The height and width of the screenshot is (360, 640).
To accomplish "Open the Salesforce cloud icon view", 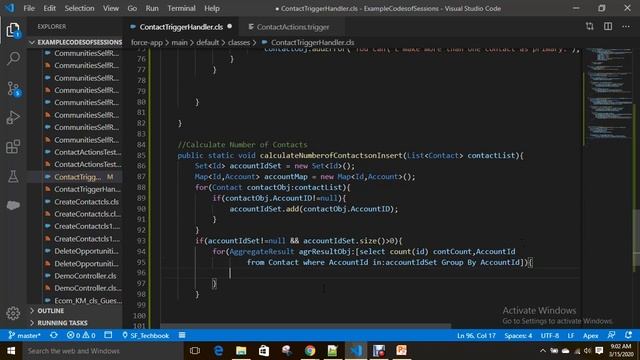I will [x=13, y=205].
